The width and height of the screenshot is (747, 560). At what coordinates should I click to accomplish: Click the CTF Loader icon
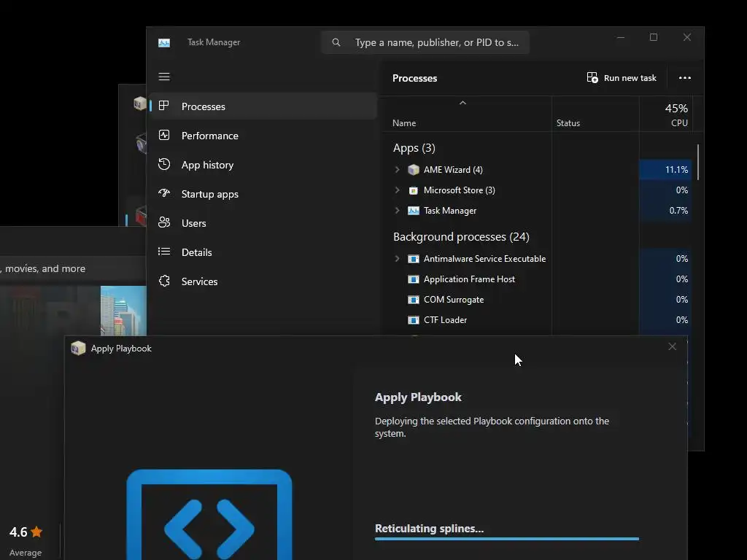(x=414, y=321)
